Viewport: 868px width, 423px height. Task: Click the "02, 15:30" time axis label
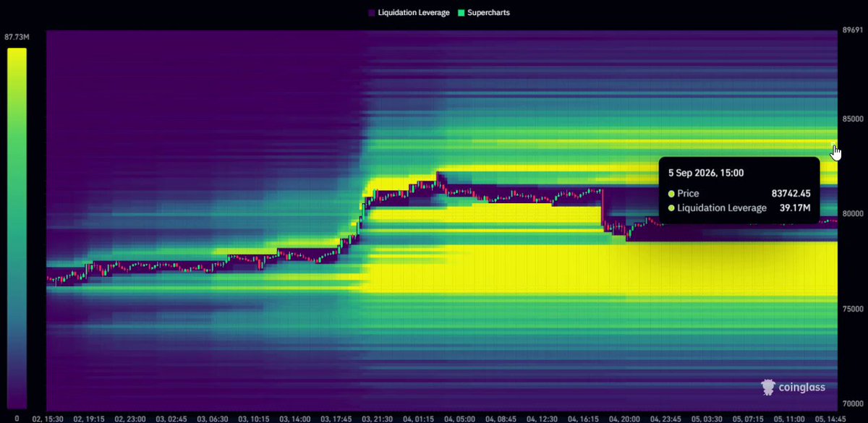(x=48, y=418)
